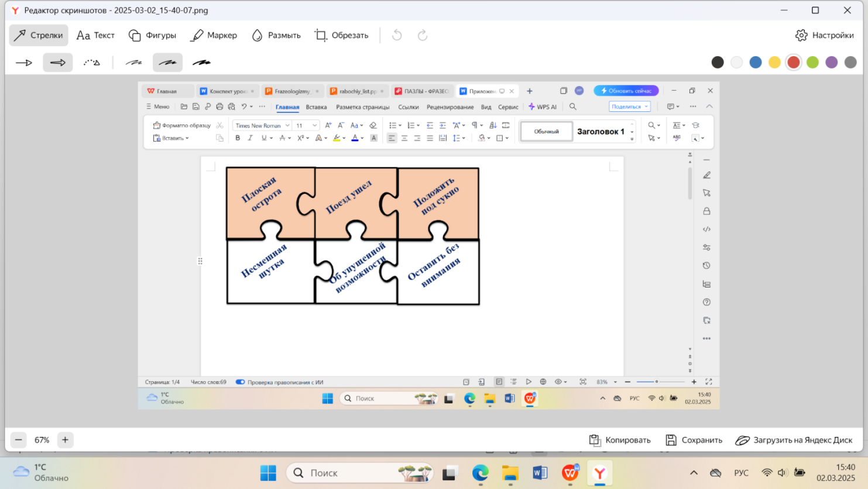This screenshot has width=868, height=489.
Task: Choose the thinnest line weight option
Action: [134, 62]
